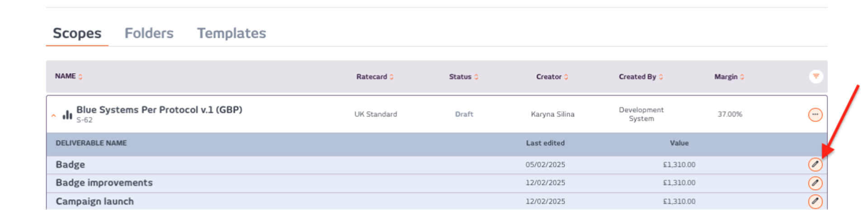Open edit for Campaign launch deliverable
Screen dimensions: 868x210
click(x=815, y=201)
